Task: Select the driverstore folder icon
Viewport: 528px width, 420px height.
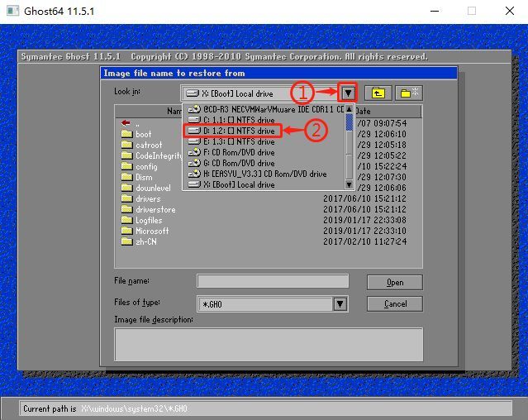Action: (x=126, y=209)
